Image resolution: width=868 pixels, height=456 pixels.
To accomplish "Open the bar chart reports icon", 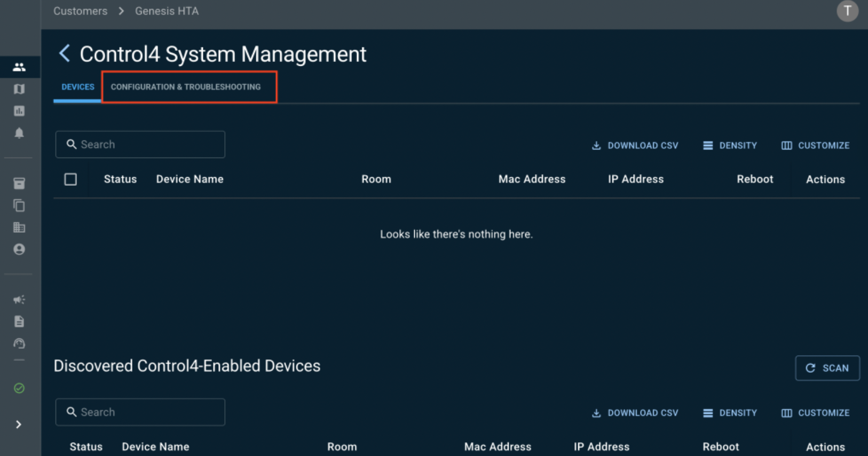I will point(19,111).
